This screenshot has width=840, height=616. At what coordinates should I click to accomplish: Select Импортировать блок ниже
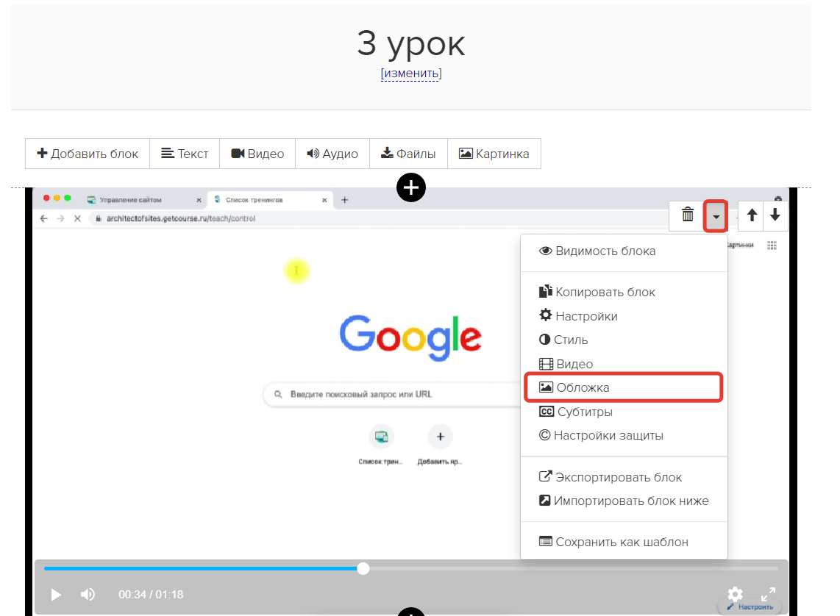point(624,501)
